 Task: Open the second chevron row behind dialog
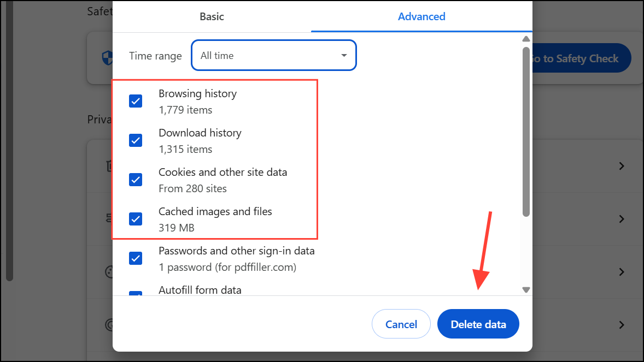pos(621,219)
